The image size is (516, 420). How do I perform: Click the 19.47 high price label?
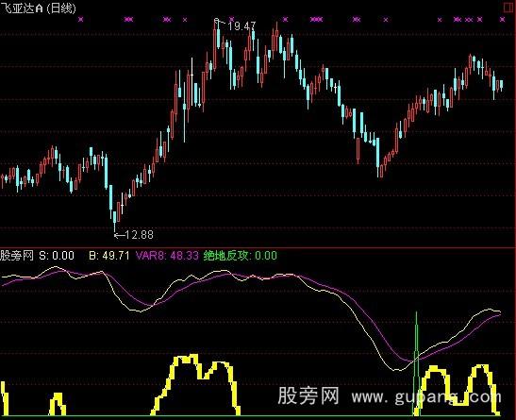241,26
